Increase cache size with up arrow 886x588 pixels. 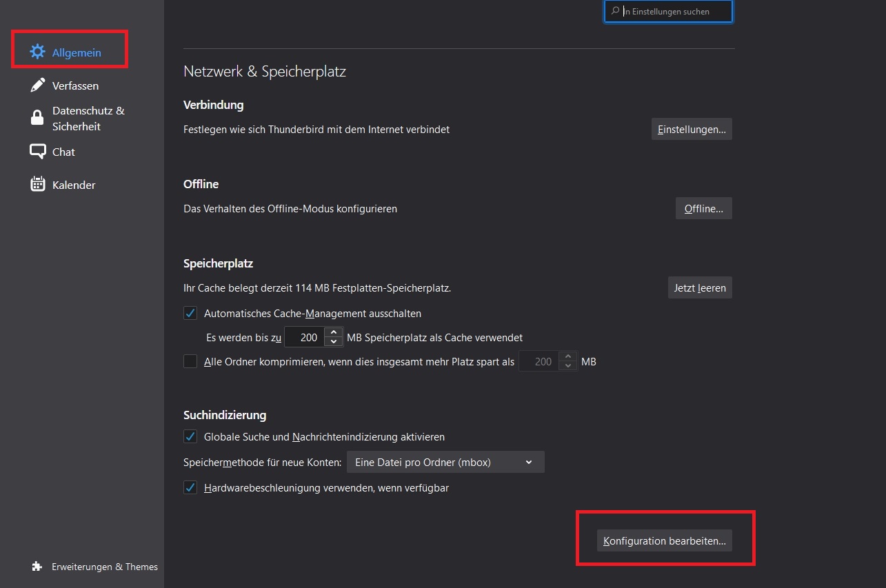pos(334,333)
